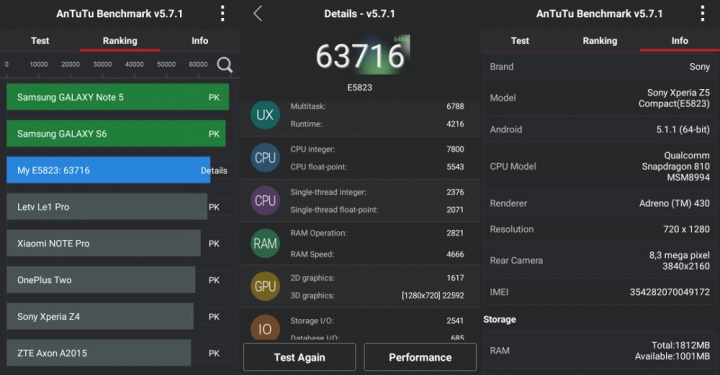This screenshot has width=720, height=375.
Task: Tap the Renderer Adreno 430 row
Action: (600, 203)
